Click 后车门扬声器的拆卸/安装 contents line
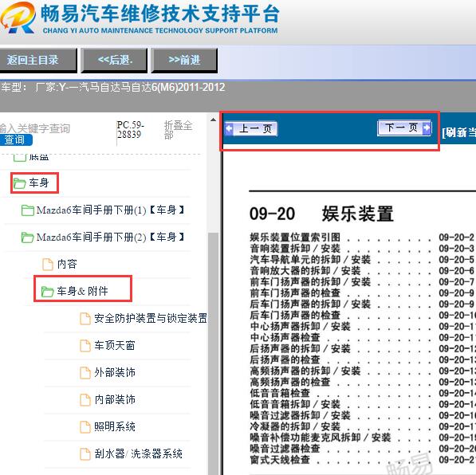 coord(362,304)
